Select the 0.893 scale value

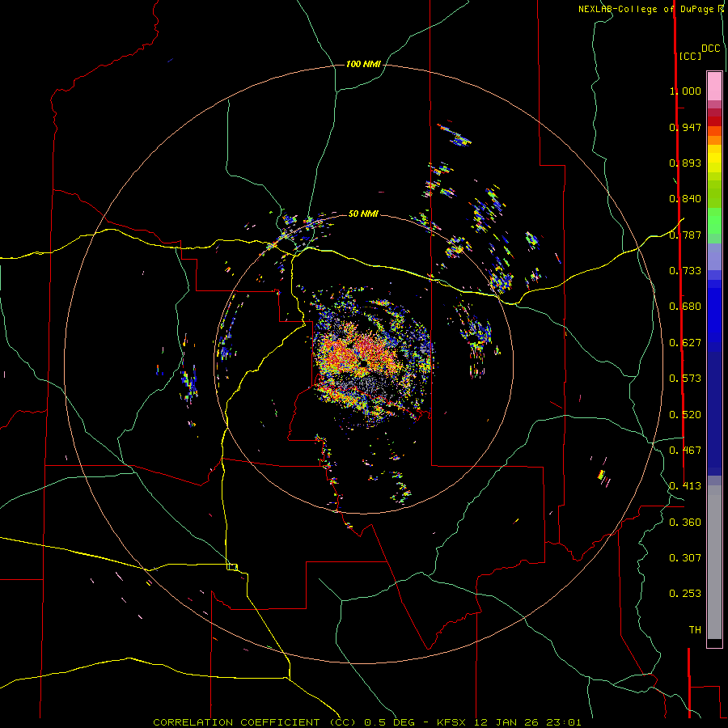pyautogui.click(x=685, y=163)
